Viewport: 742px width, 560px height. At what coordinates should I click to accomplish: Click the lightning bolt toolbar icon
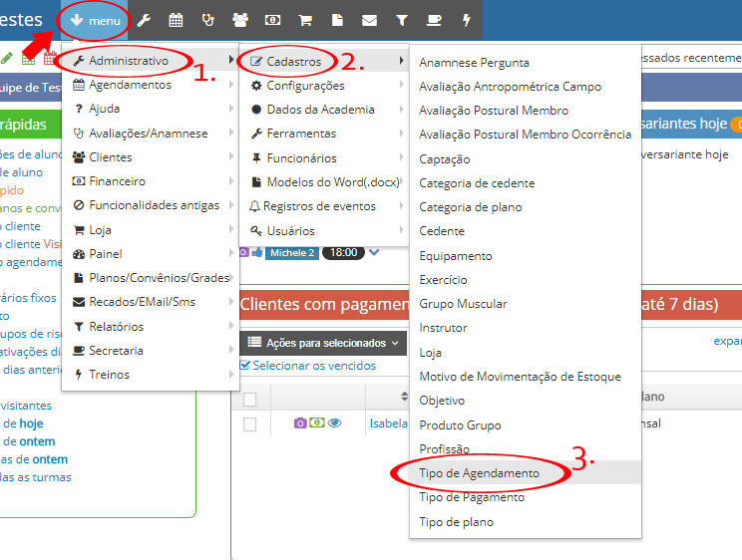pyautogui.click(x=467, y=20)
